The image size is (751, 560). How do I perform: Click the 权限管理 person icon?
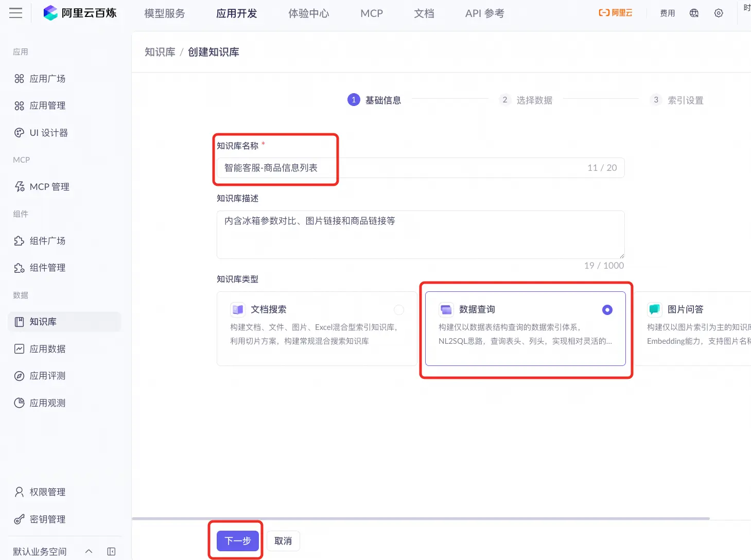click(19, 492)
